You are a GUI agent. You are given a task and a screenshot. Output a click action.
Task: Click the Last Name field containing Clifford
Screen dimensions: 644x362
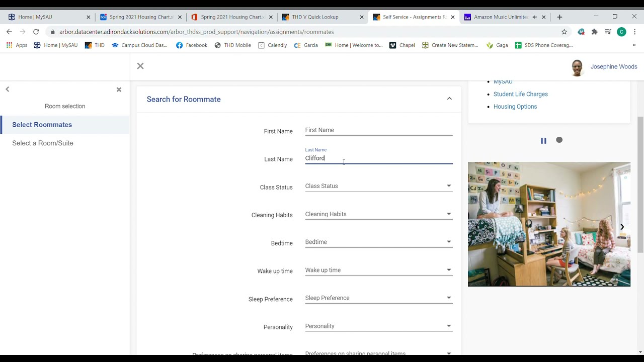point(378,158)
